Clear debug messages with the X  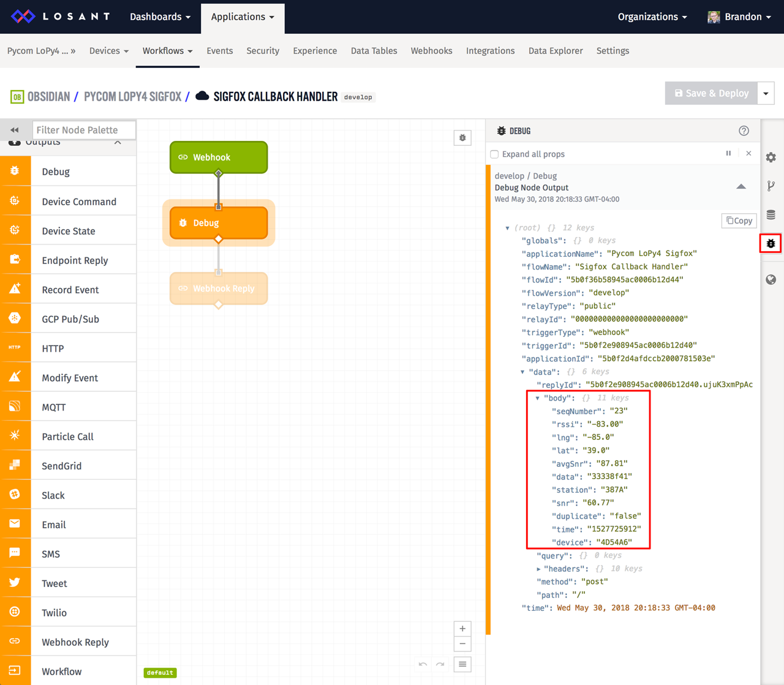tap(748, 153)
